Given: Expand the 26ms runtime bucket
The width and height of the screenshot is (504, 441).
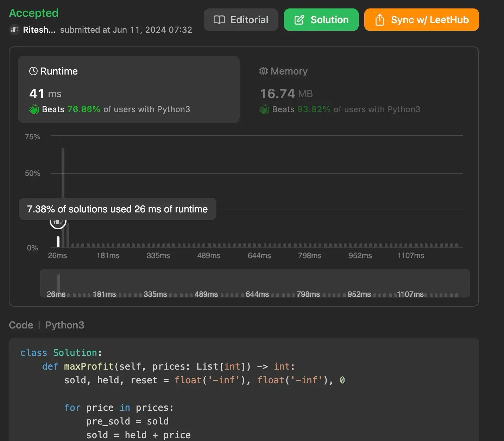Looking at the screenshot, I should click(x=58, y=241).
